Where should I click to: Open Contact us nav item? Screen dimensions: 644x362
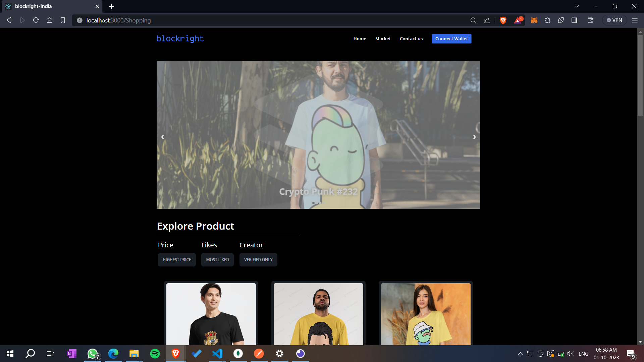pyautogui.click(x=411, y=39)
